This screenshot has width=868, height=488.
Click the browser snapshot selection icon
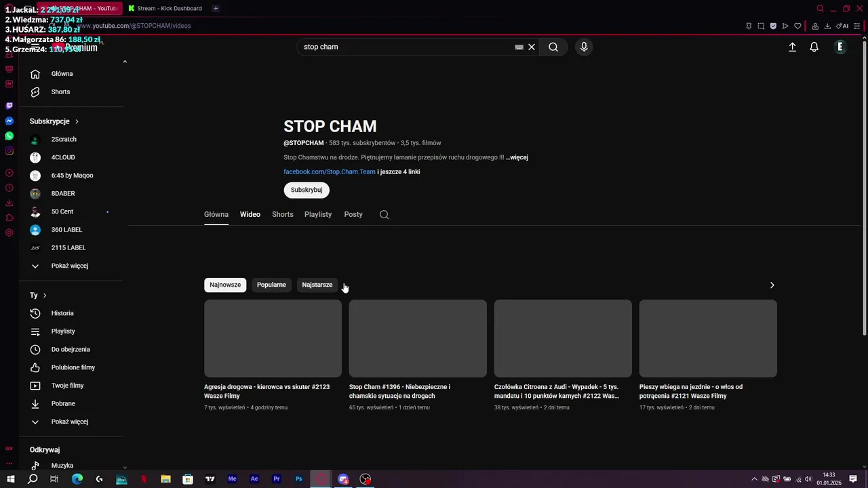click(x=761, y=26)
